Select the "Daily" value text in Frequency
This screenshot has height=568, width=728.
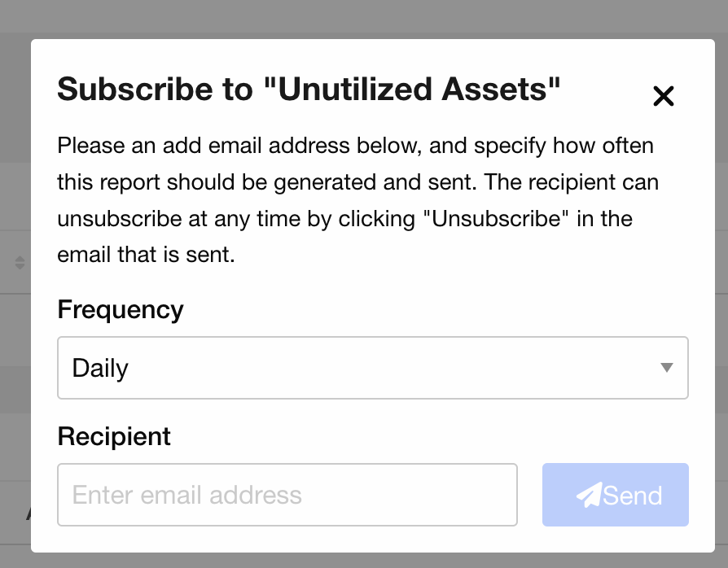tap(100, 368)
